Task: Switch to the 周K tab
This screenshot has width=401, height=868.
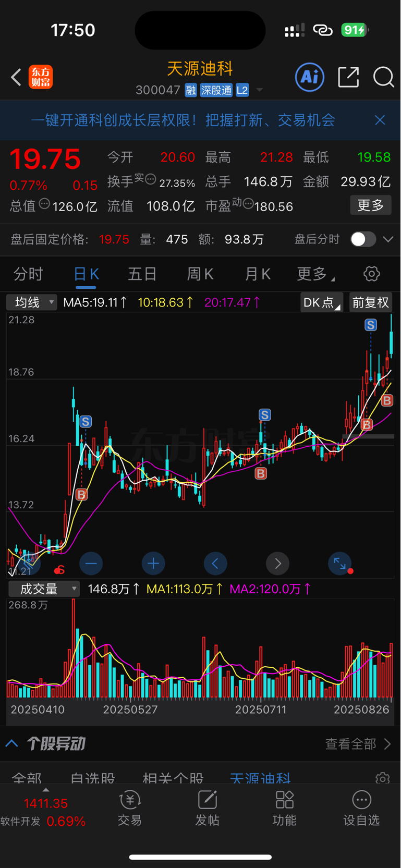Action: [x=200, y=274]
